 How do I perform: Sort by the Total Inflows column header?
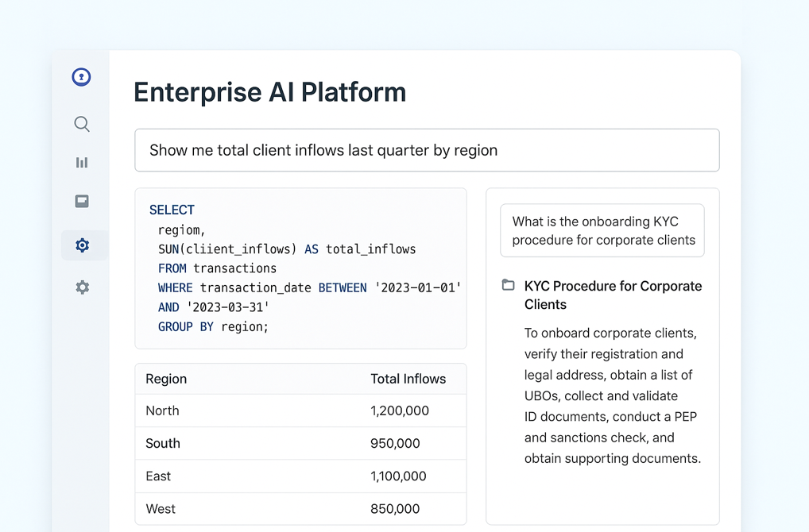coord(408,379)
